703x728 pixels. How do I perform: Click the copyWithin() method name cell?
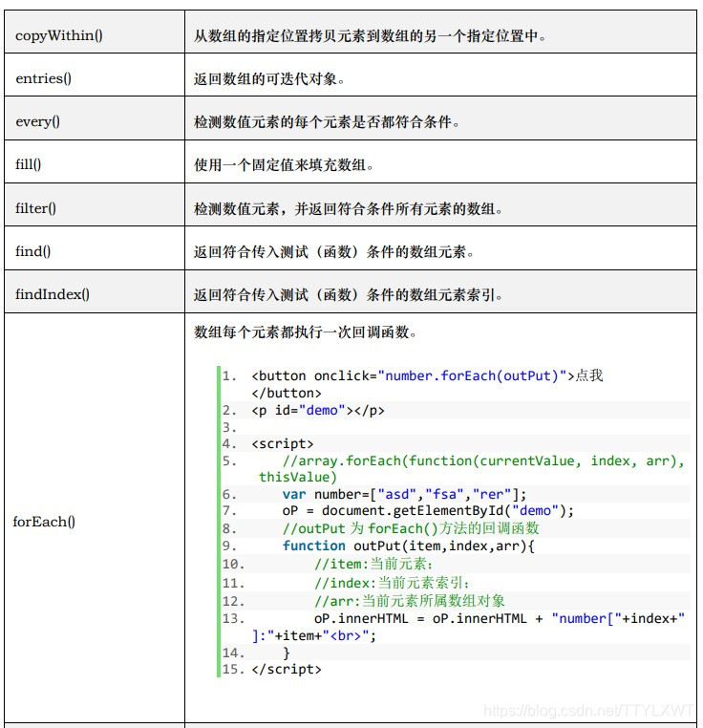(x=95, y=32)
